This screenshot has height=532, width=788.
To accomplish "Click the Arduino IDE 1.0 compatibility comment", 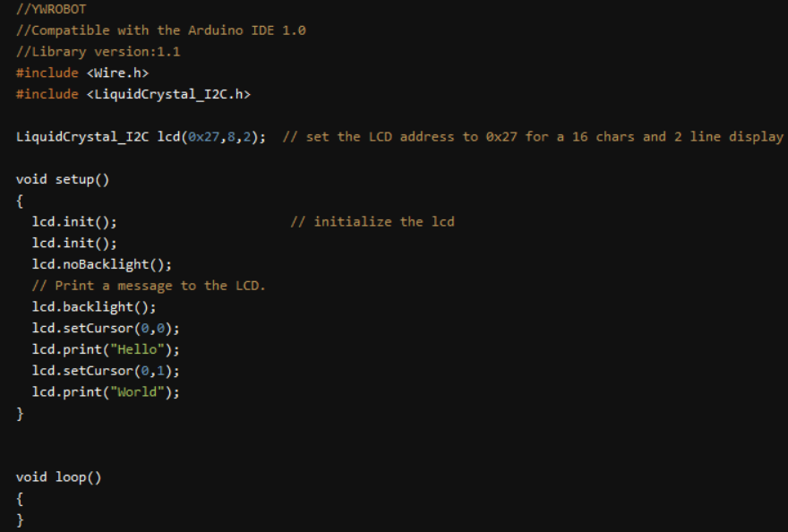I will [161, 30].
